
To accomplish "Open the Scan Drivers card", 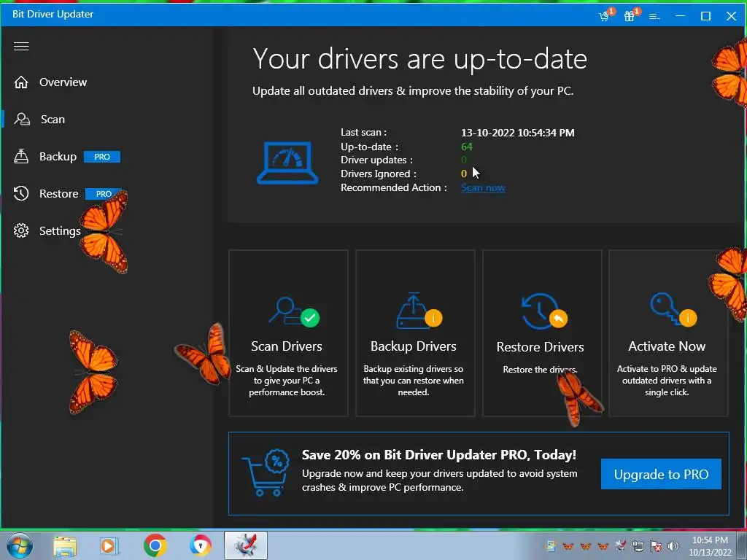I will [x=288, y=333].
